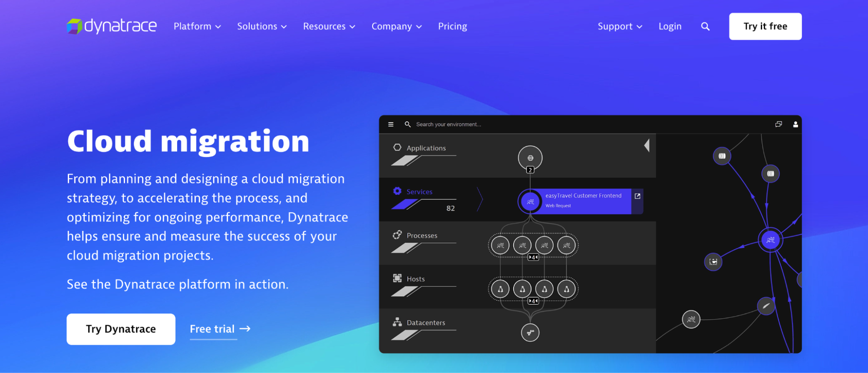The width and height of the screenshot is (868, 373).
Task: Click the Datacenters node circle
Action: [x=530, y=333]
